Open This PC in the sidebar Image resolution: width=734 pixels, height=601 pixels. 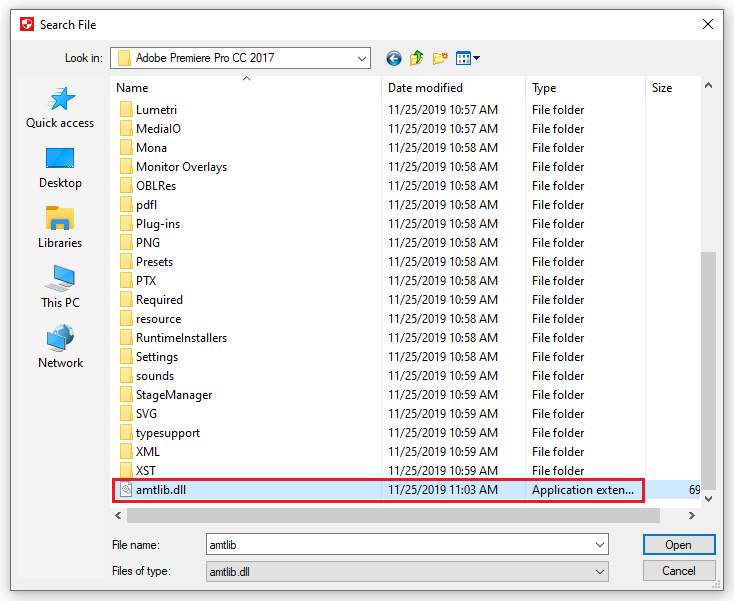tap(60, 287)
